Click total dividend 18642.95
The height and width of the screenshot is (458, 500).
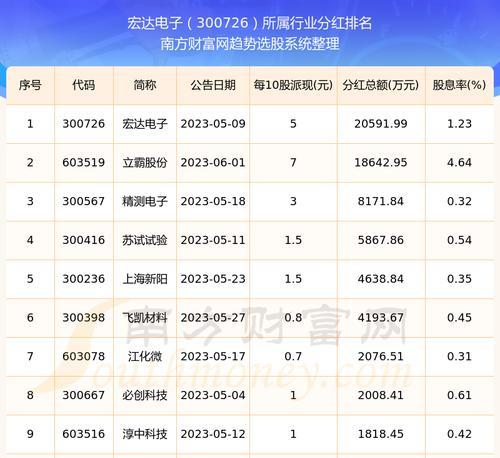pyautogui.click(x=381, y=163)
